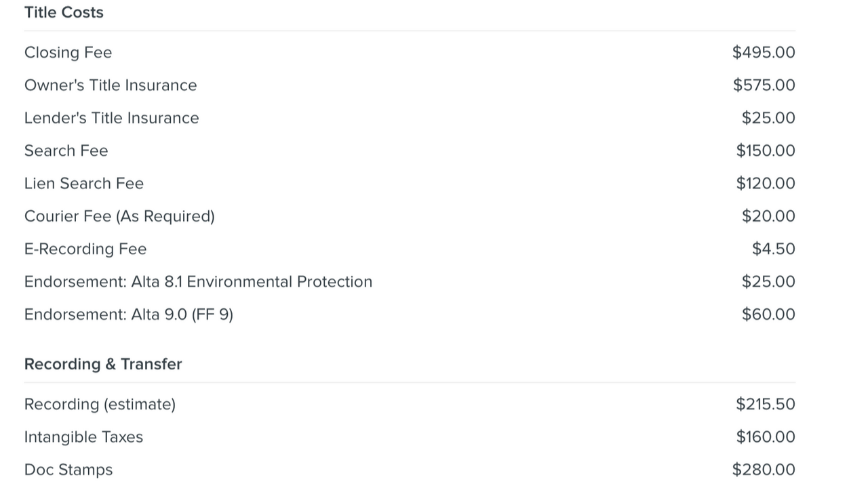Click the $280.00 Doc Stamps amount
This screenshot has width=868, height=488.
pos(764,470)
